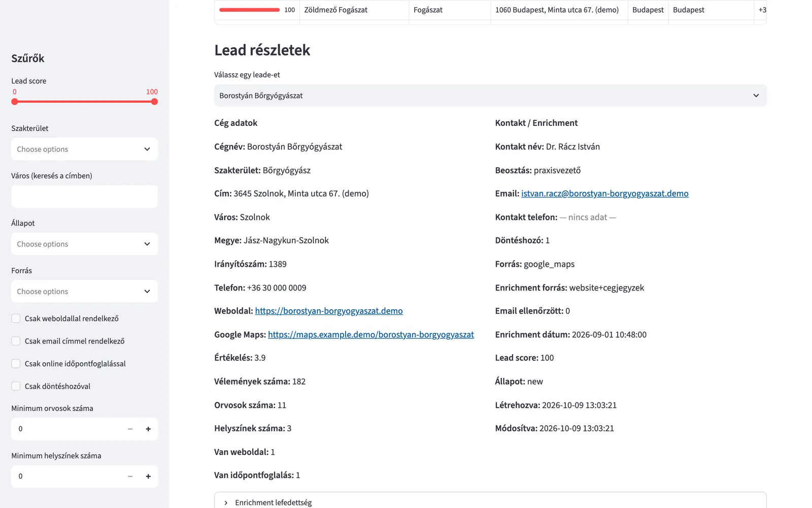Decrease minimum orvosok száma with minus
The width and height of the screenshot is (812, 508).
130,429
